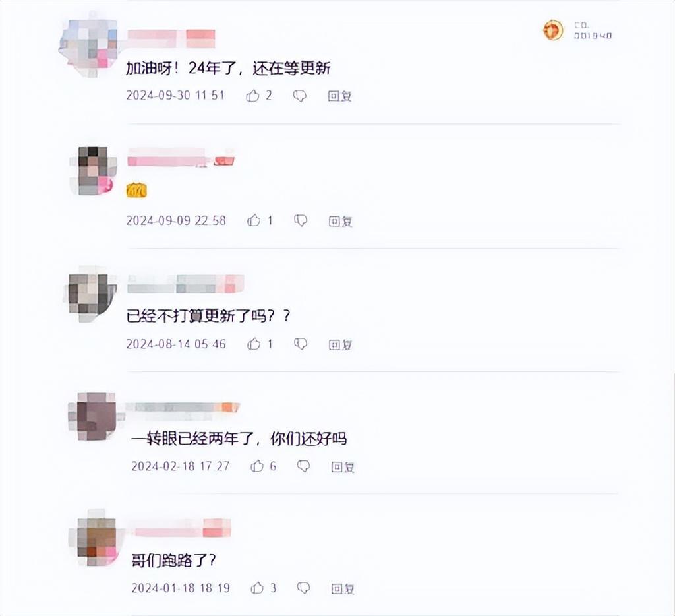Dislike the comment posted 2024-09-30 11:51
Image resolution: width=675 pixels, height=616 pixels.
tap(300, 96)
